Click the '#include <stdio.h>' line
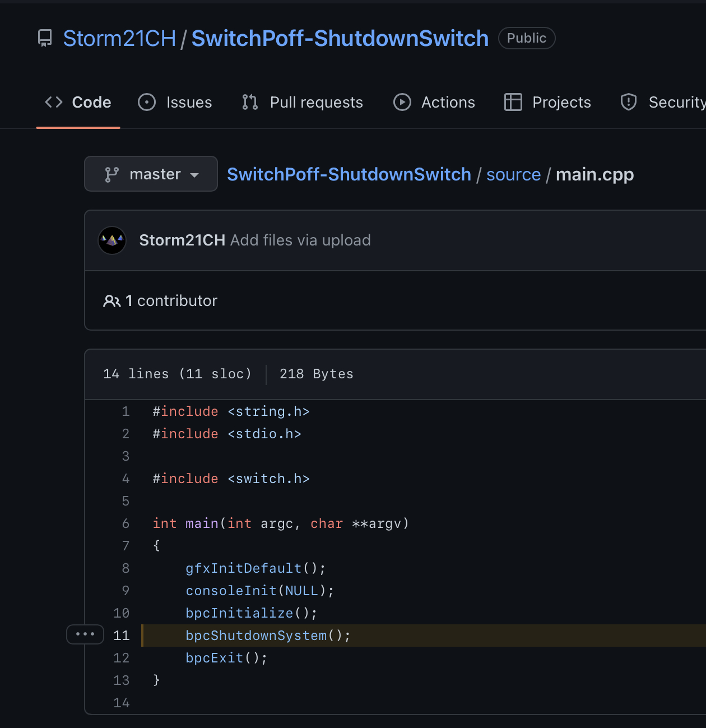 coord(227,434)
